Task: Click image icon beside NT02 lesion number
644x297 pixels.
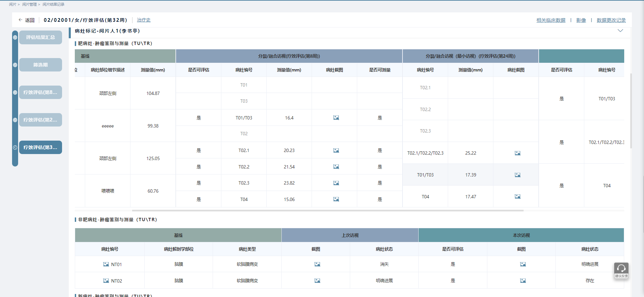Action: tap(106, 281)
